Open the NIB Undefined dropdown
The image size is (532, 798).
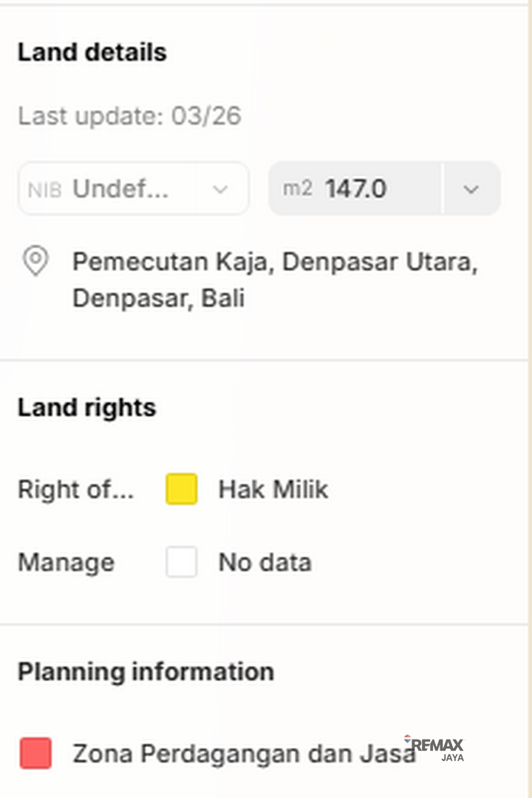point(133,189)
